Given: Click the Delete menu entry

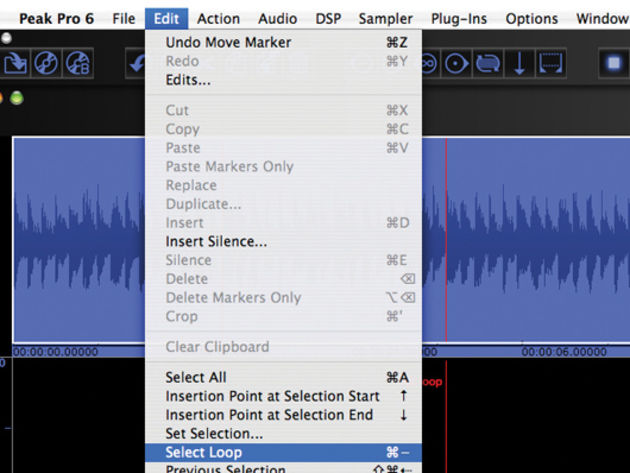Looking at the screenshot, I should click(x=283, y=279).
